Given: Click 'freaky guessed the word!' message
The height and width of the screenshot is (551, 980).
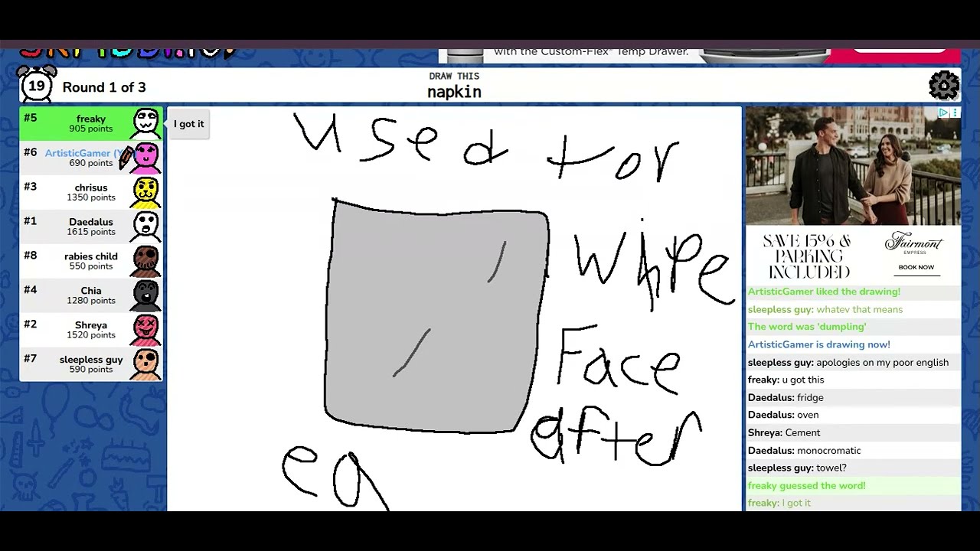Looking at the screenshot, I should pyautogui.click(x=806, y=485).
